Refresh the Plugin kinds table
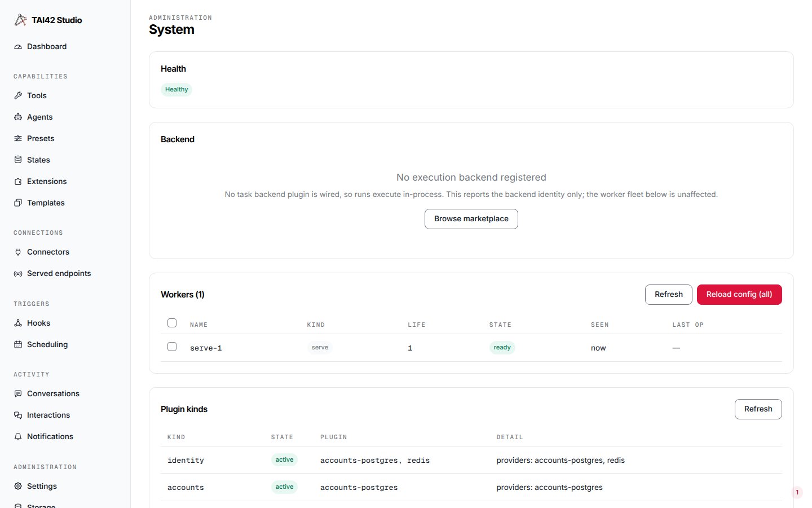This screenshot has width=812, height=508. pyautogui.click(x=758, y=409)
